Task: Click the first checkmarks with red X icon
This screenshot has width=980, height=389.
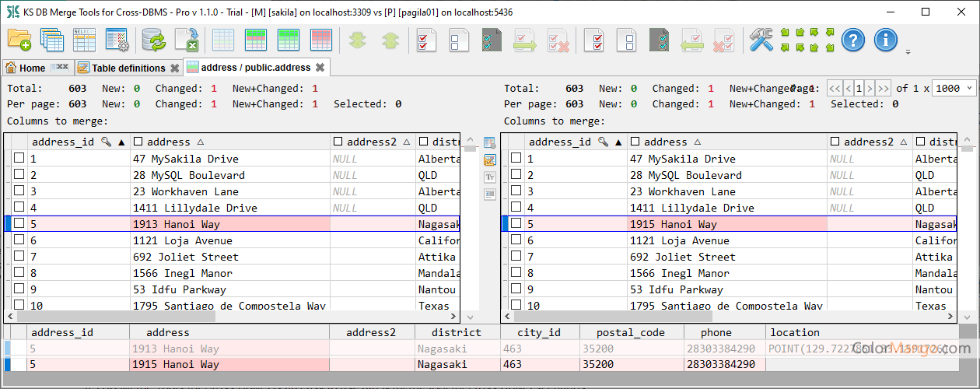Action: pos(558,40)
